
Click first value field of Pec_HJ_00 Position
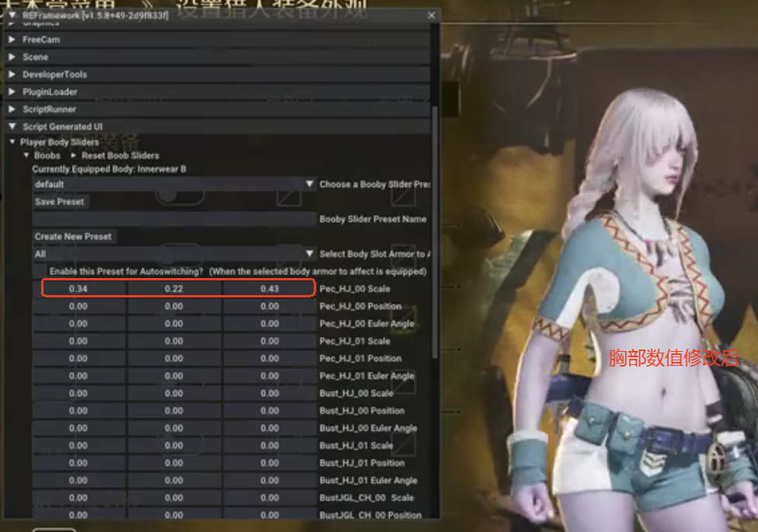tap(78, 306)
